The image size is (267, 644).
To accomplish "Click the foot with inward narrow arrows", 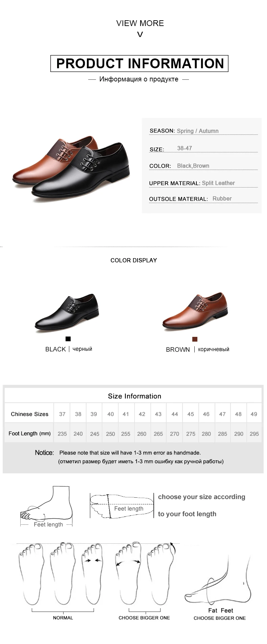I will (x=93, y=574).
